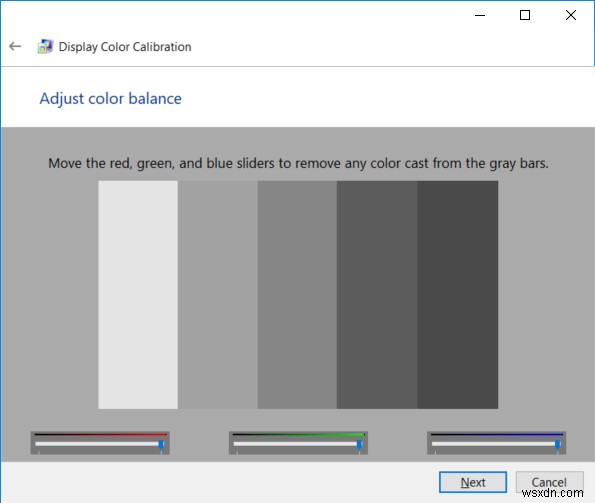
Task: Click the Next button
Action: pos(472,482)
